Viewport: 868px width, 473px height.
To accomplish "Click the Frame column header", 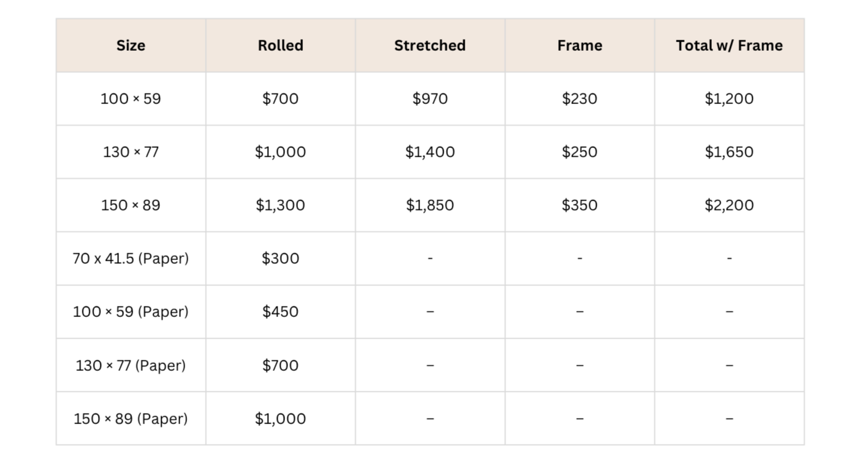I will pyautogui.click(x=580, y=46).
